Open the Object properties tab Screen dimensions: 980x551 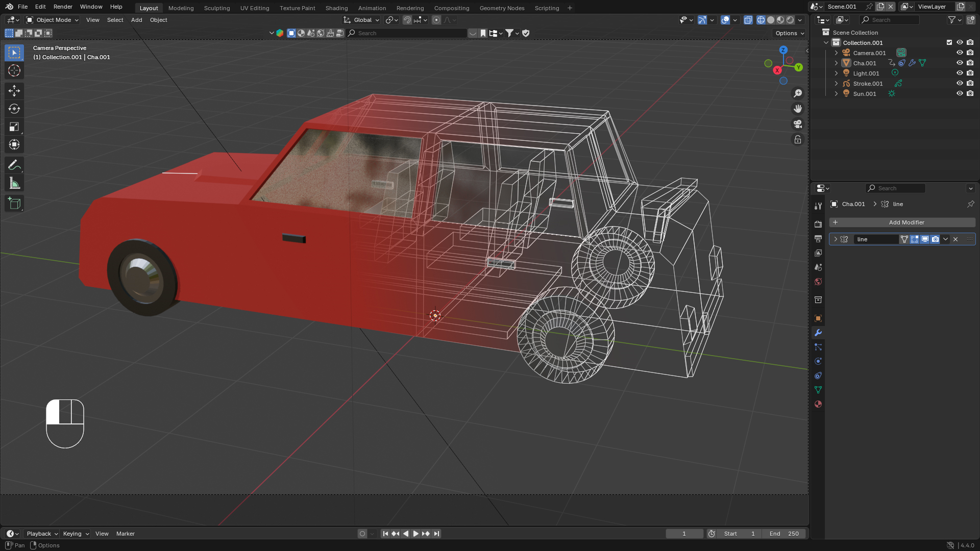(x=818, y=318)
